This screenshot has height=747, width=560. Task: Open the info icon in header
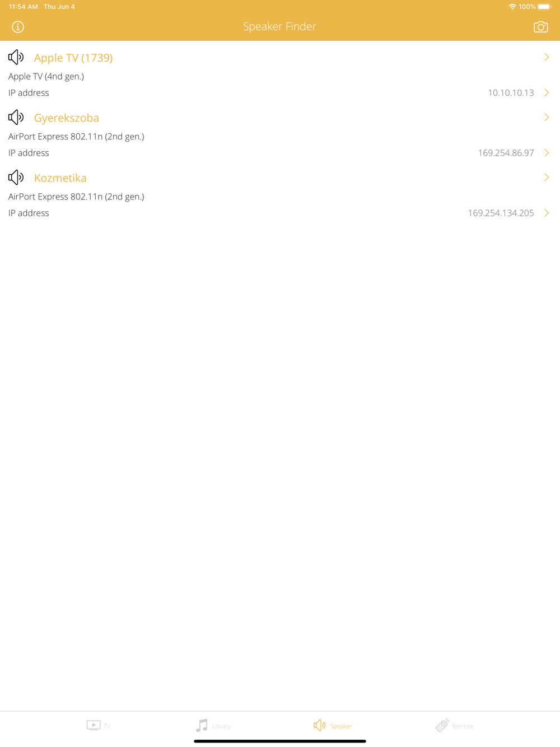click(x=18, y=27)
